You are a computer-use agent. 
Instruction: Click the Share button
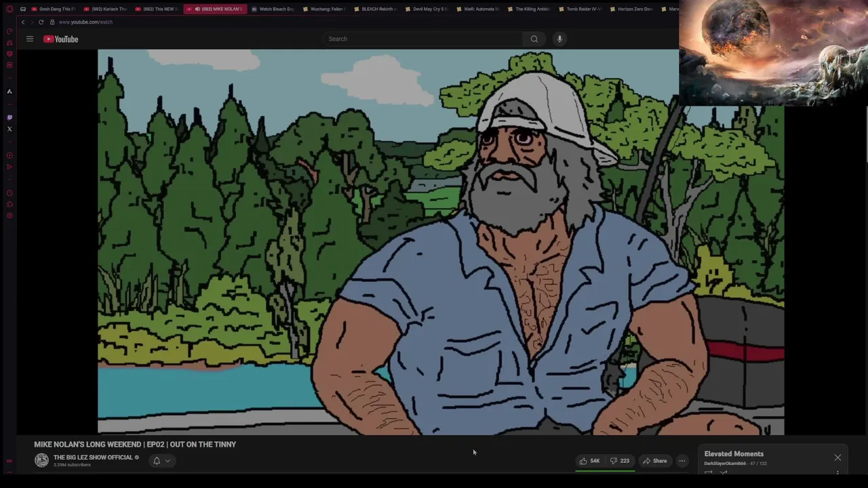point(654,461)
